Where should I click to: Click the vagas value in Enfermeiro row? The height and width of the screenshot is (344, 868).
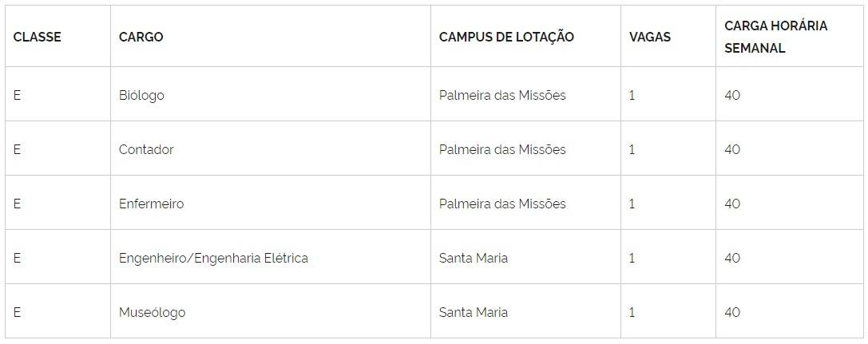pos(632,204)
